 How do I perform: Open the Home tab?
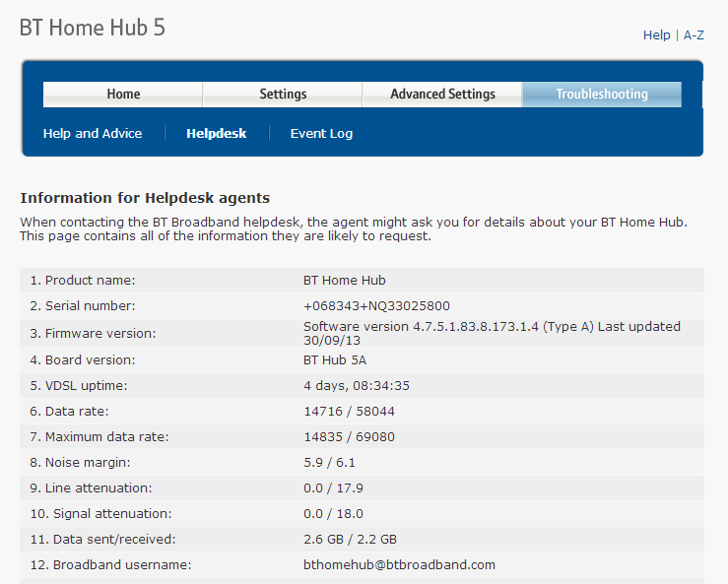[123, 95]
